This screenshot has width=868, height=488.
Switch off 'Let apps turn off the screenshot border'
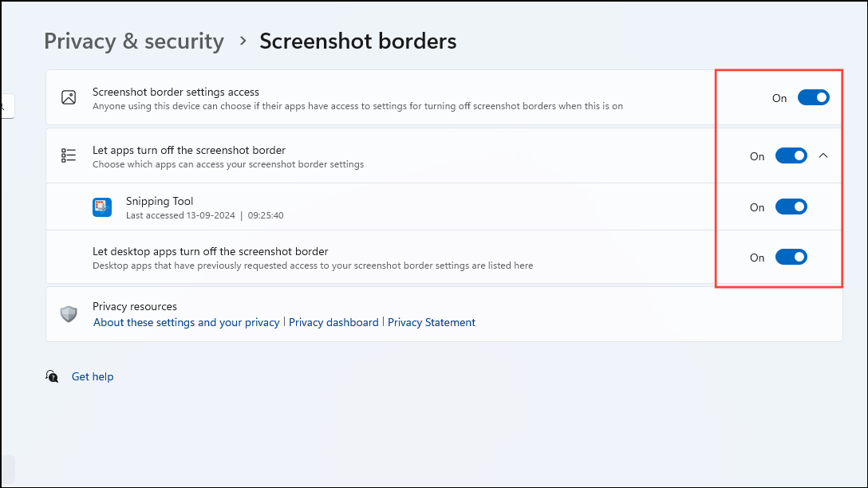(x=791, y=155)
